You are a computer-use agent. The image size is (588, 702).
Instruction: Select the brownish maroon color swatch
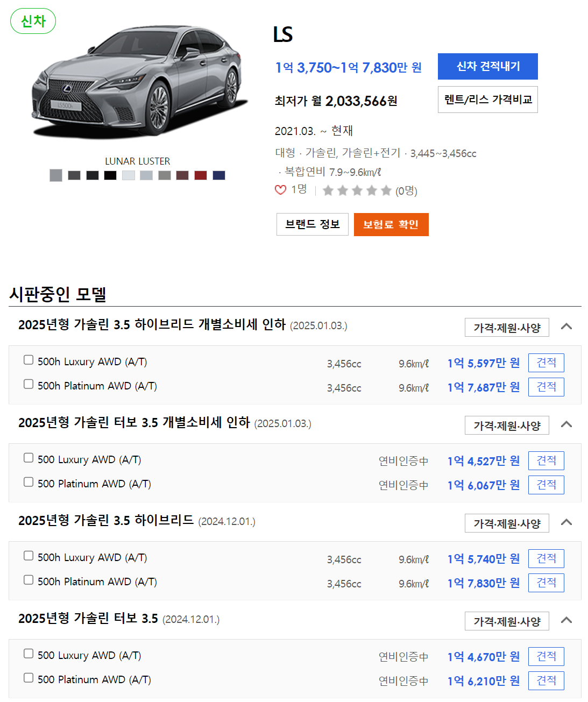(x=182, y=175)
